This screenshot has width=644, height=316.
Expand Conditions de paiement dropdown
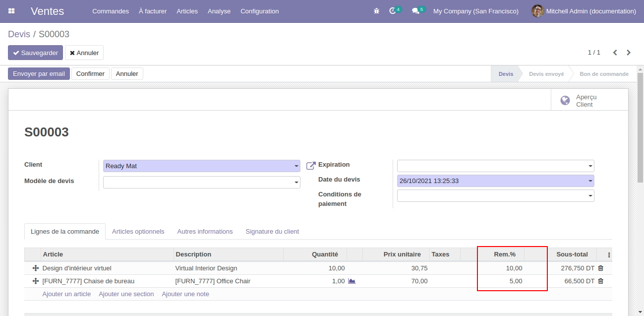point(590,196)
